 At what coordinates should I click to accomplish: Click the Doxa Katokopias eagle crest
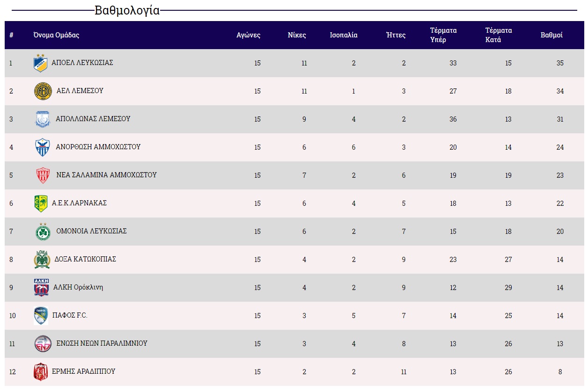coord(42,260)
